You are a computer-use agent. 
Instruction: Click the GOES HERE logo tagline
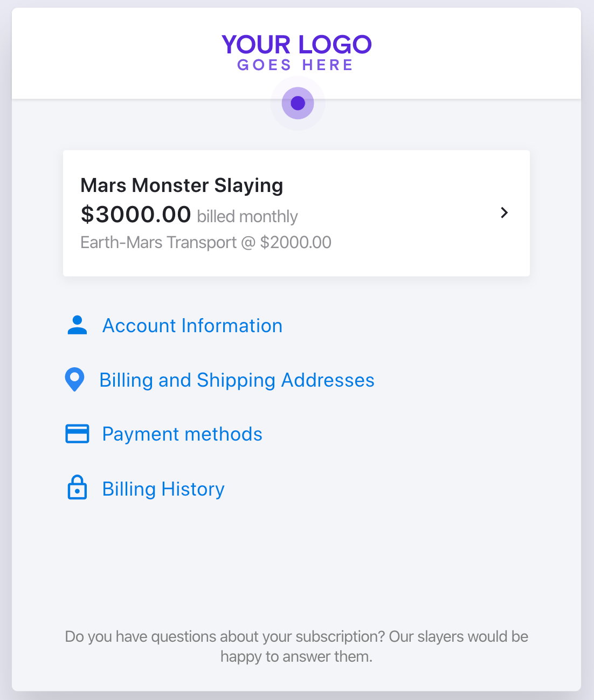295,65
